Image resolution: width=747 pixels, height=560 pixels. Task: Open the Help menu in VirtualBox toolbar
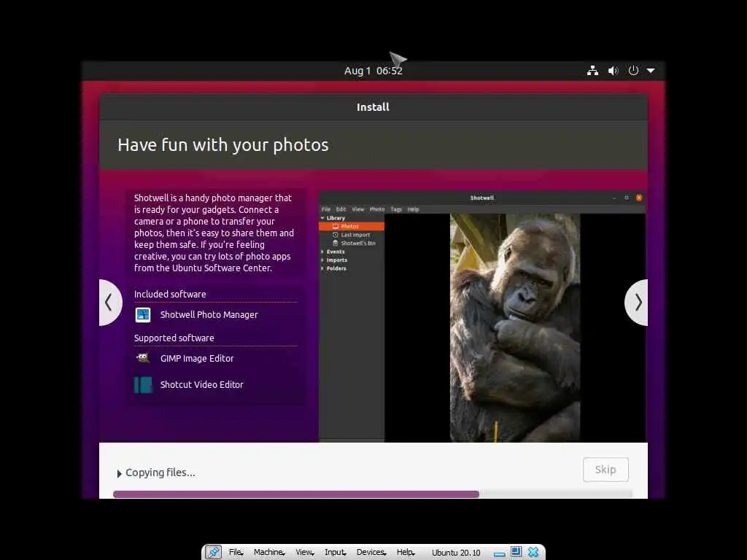click(x=406, y=552)
